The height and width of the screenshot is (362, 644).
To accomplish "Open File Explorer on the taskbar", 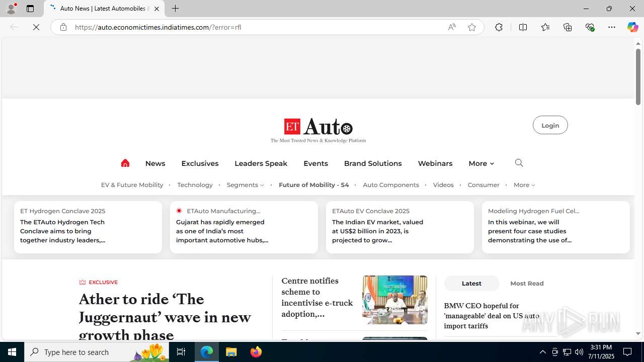I will coord(231,352).
